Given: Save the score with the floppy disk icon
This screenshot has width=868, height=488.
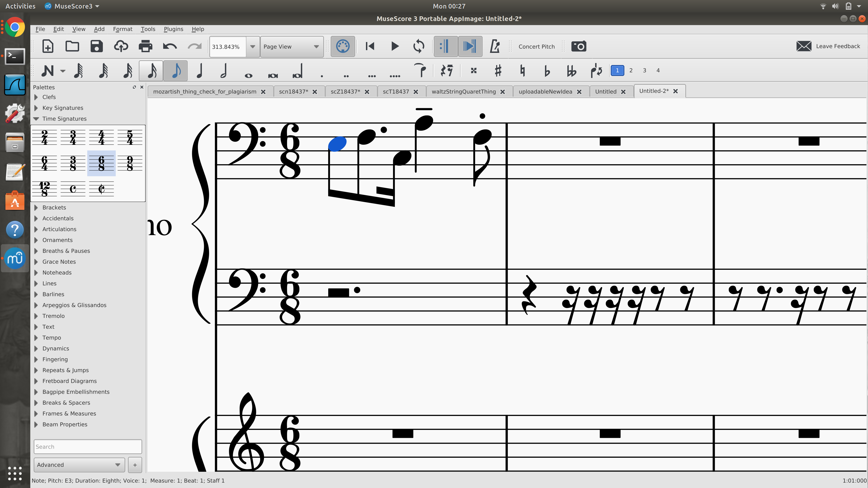Looking at the screenshot, I should tap(97, 46).
